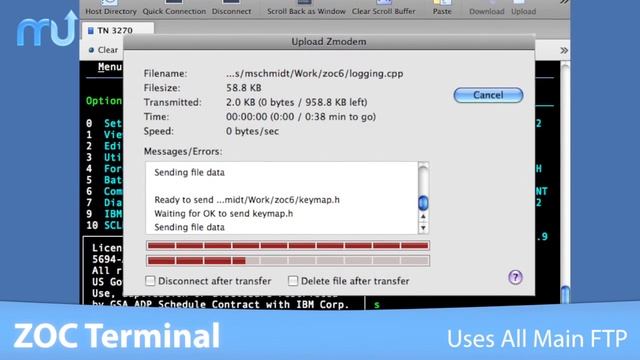Click the Menu item in the terminal

[x=110, y=67]
